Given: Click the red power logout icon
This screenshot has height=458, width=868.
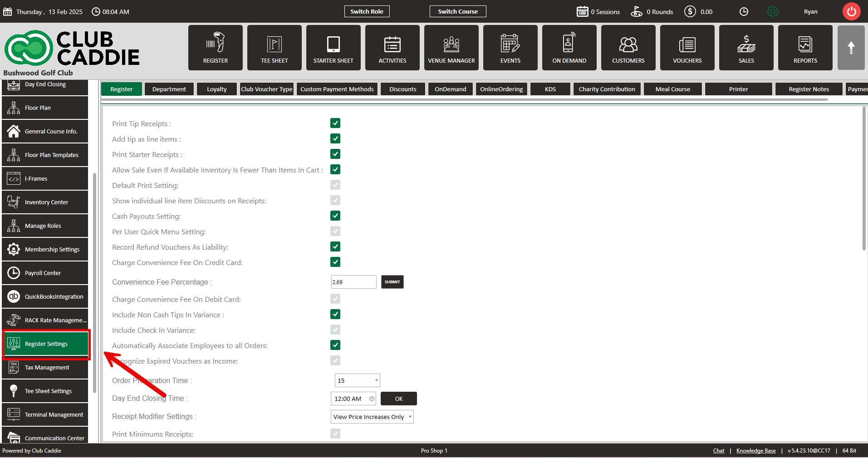Looking at the screenshot, I should click(852, 11).
